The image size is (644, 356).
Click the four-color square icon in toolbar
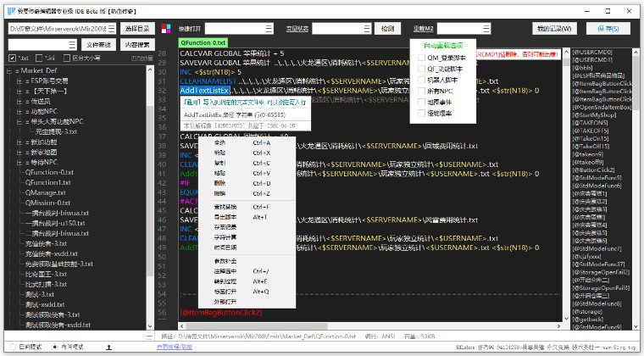pos(166,28)
